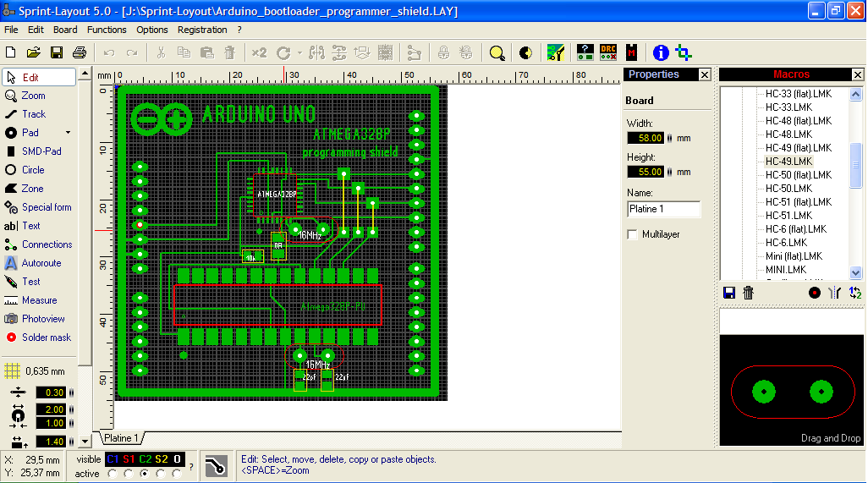Open the Registration menu

tap(202, 30)
